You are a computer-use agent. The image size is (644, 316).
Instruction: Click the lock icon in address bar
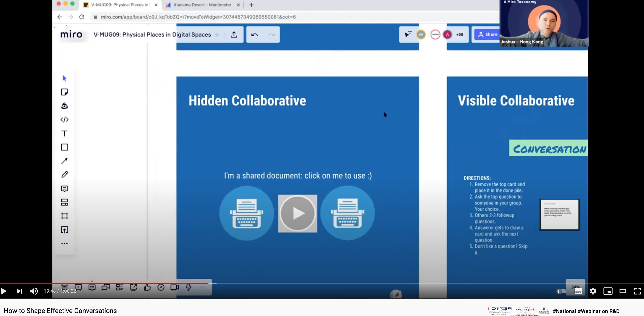tap(95, 17)
